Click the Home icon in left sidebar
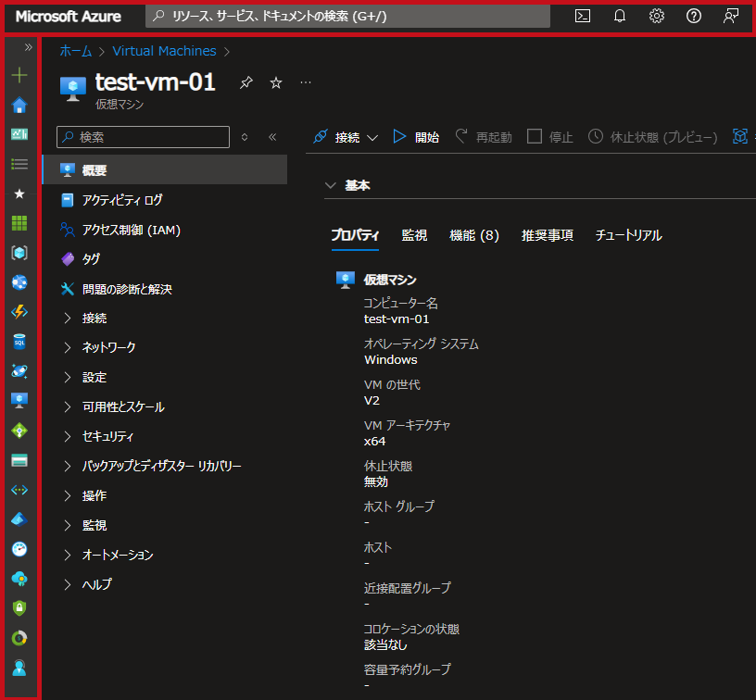 click(19, 106)
